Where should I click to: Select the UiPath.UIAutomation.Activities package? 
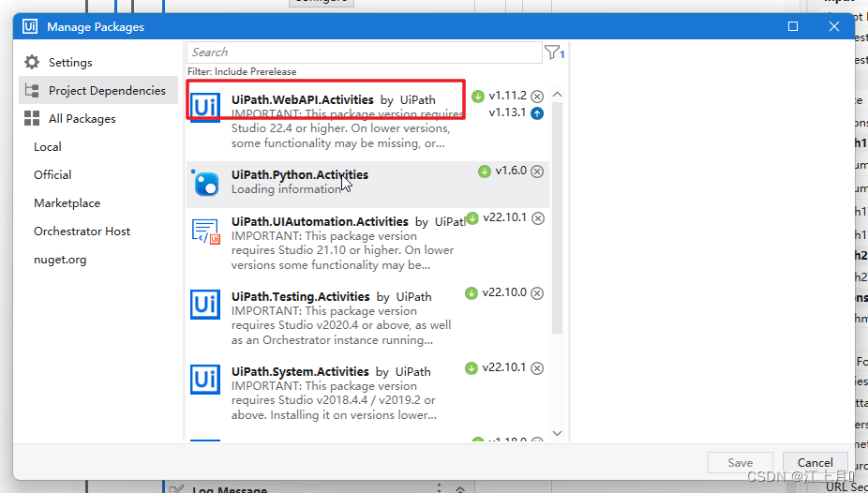367,244
